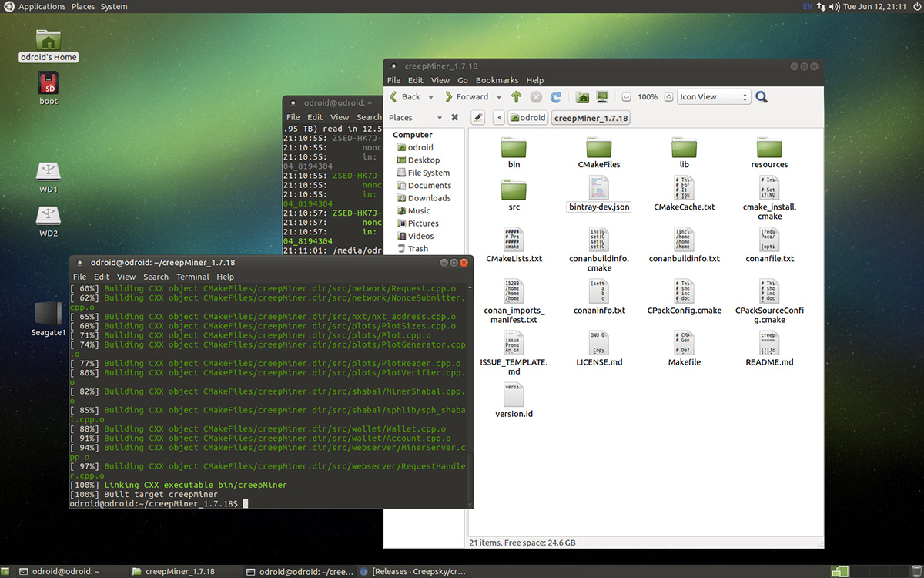Open the Bookmarks menu in file manager
The height and width of the screenshot is (578, 924).
(x=497, y=80)
